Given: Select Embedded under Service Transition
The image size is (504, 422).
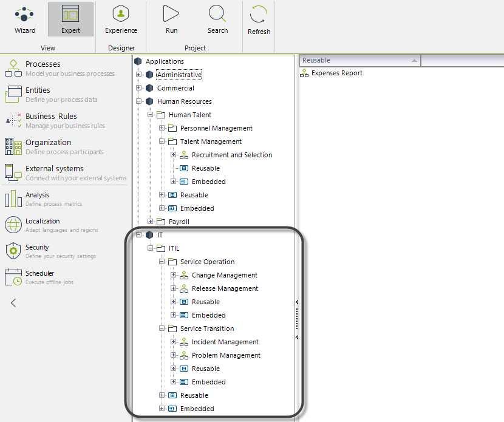Looking at the screenshot, I should coord(209,382).
